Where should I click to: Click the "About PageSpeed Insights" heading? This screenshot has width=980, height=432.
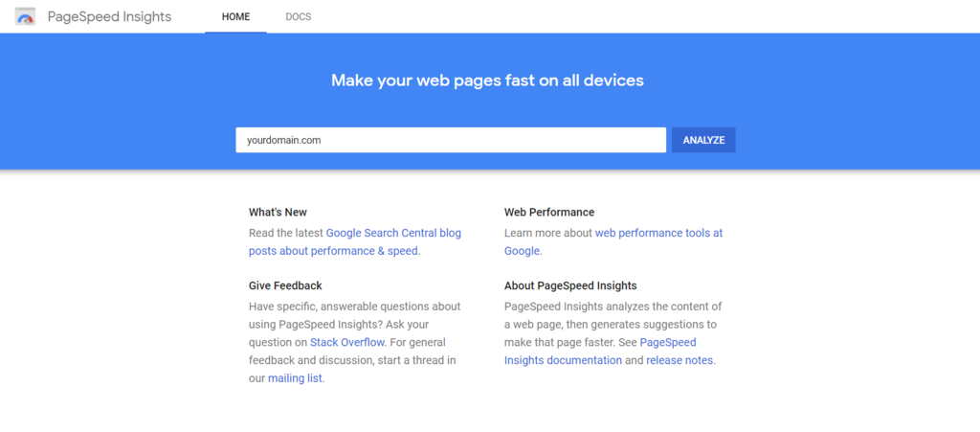[x=570, y=285]
